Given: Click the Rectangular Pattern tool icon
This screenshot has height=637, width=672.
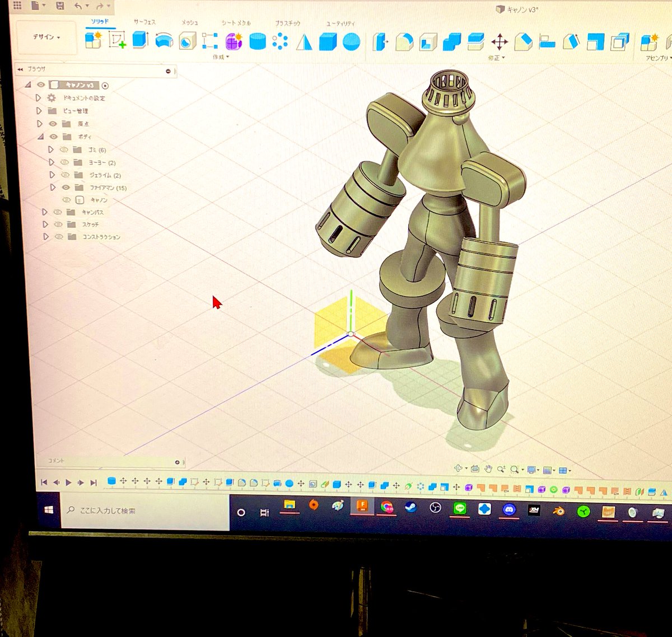Looking at the screenshot, I should tap(210, 41).
